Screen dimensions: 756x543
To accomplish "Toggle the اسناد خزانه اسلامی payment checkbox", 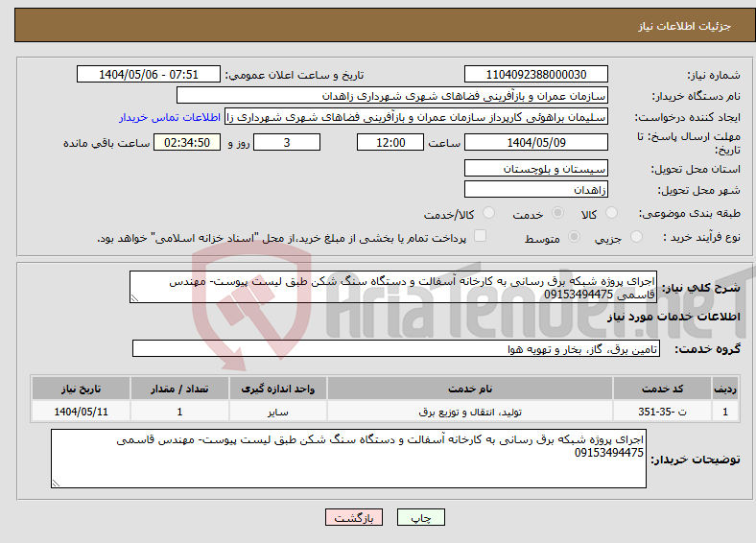I will point(480,236).
